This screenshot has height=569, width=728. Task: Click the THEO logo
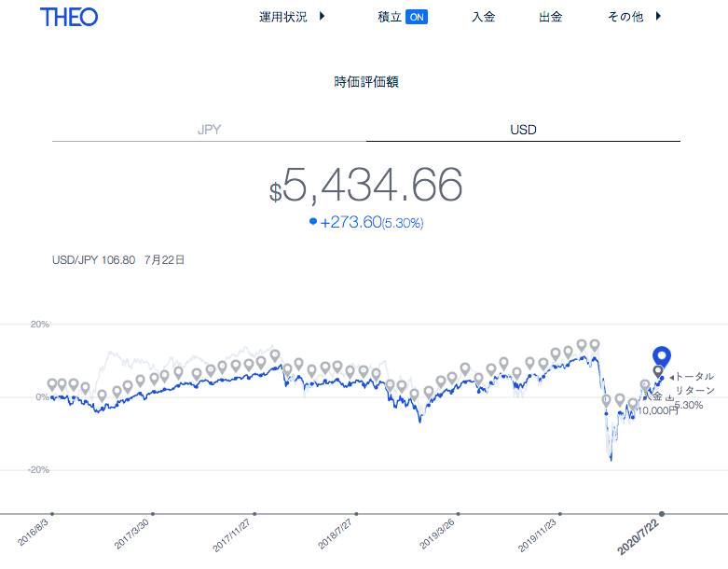pos(69,17)
